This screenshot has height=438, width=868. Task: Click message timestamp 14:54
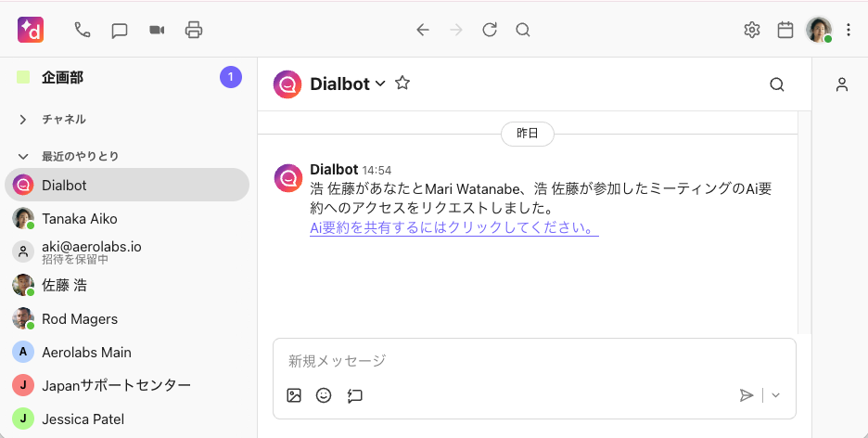point(377,171)
